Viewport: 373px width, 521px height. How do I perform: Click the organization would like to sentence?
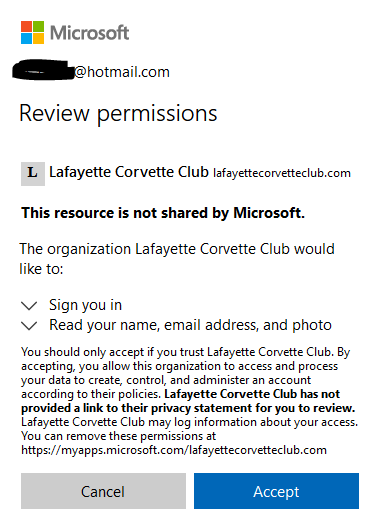[177, 259]
